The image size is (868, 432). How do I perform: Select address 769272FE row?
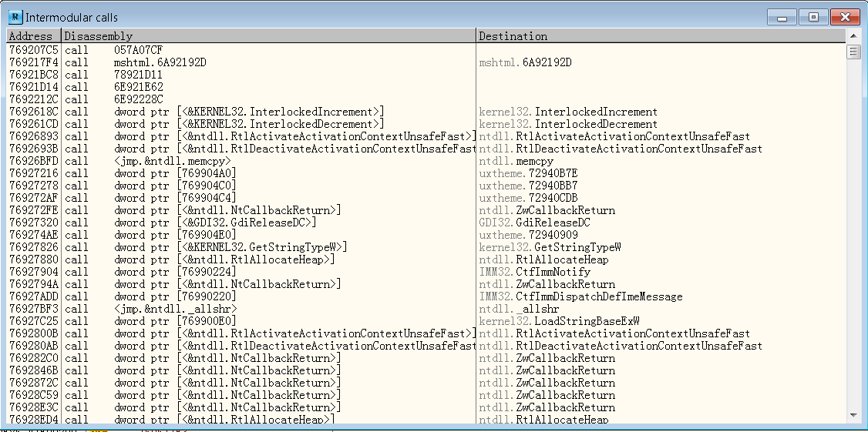pos(426,210)
